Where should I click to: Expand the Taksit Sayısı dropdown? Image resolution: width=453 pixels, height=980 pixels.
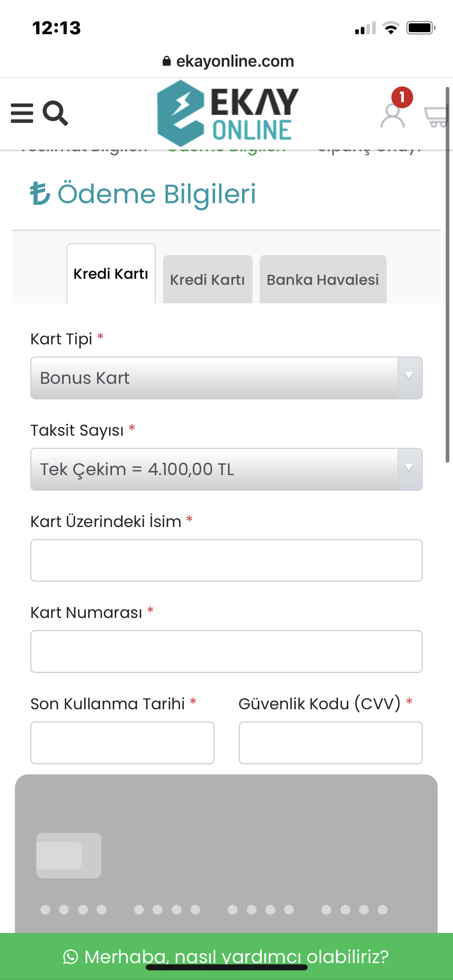(x=226, y=469)
